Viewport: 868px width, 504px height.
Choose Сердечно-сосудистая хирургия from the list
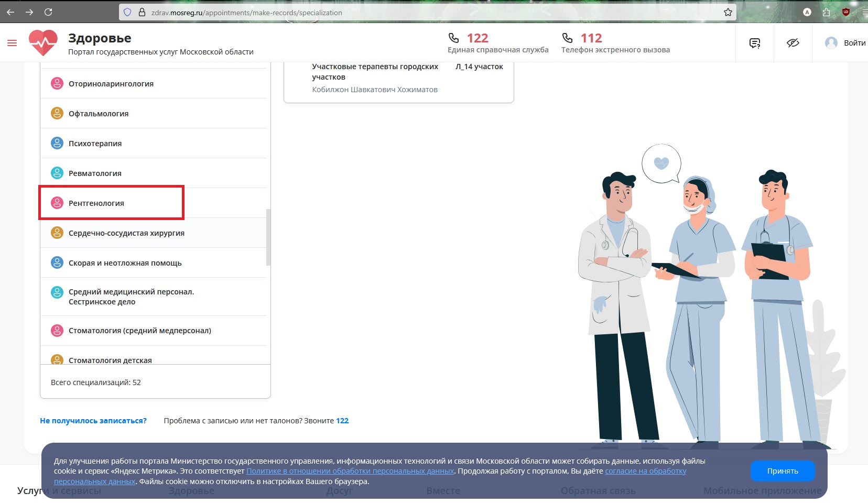tap(126, 233)
